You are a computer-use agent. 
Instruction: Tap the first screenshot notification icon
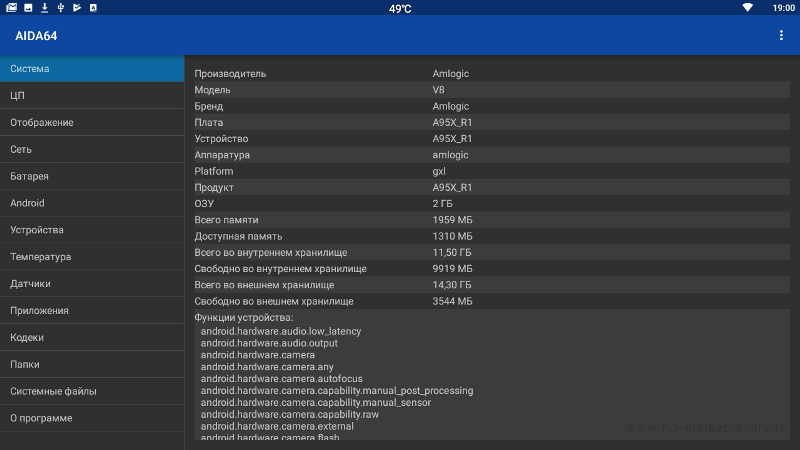click(x=11, y=8)
